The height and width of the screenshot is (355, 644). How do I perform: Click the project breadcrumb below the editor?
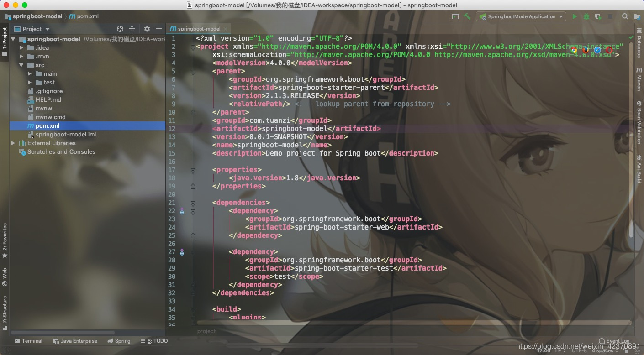tap(206, 331)
